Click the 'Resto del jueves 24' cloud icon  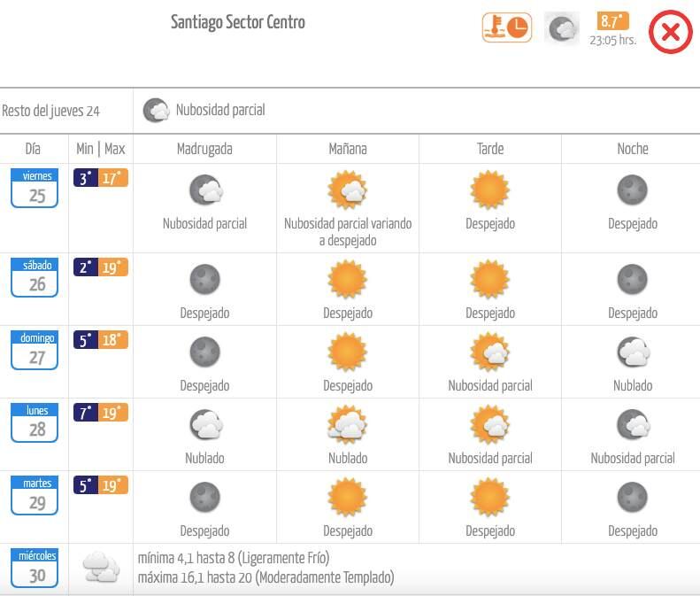(x=156, y=111)
